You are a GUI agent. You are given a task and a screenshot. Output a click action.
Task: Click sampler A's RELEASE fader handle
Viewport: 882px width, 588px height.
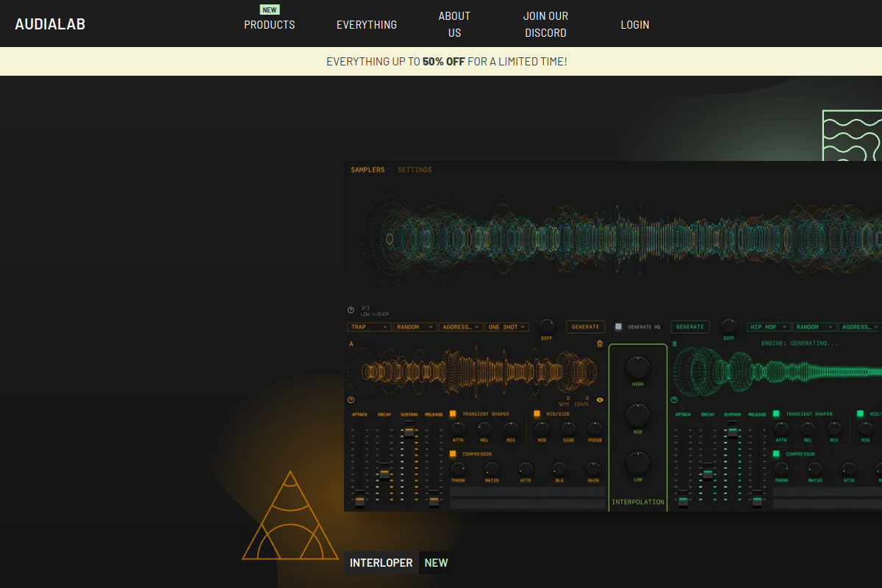pos(434,500)
